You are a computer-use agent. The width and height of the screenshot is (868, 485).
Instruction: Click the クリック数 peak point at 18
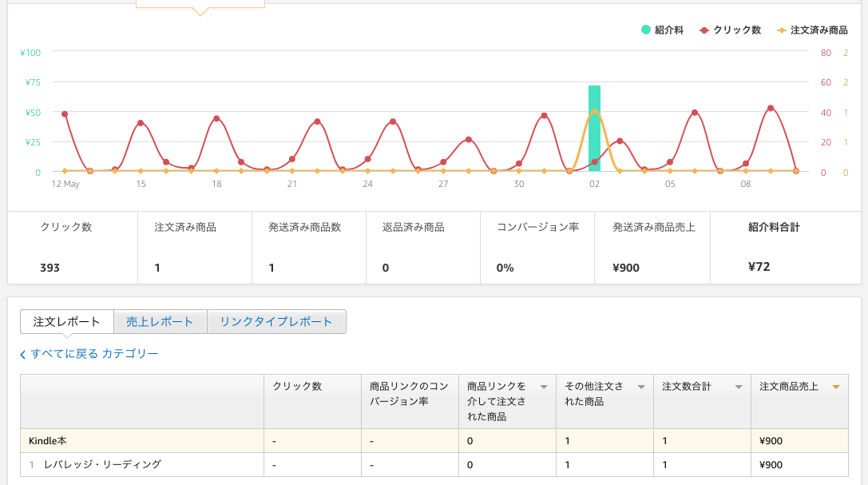[216, 118]
